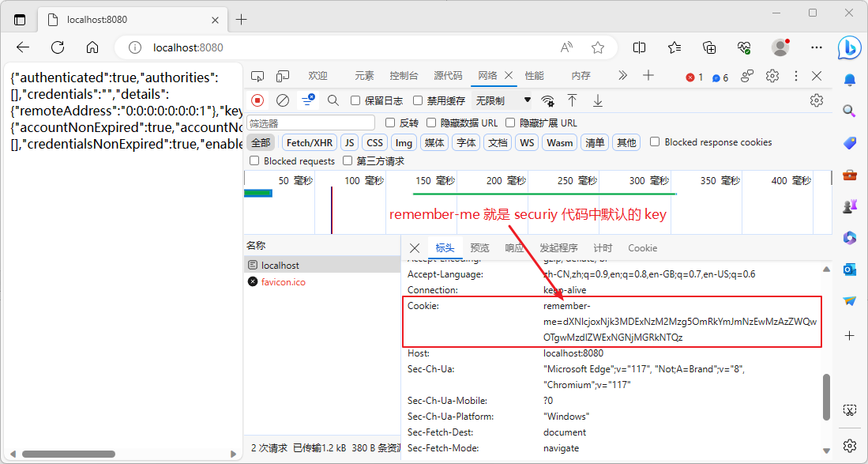The width and height of the screenshot is (868, 464).
Task: Select the inspect element tool
Action: (x=257, y=76)
